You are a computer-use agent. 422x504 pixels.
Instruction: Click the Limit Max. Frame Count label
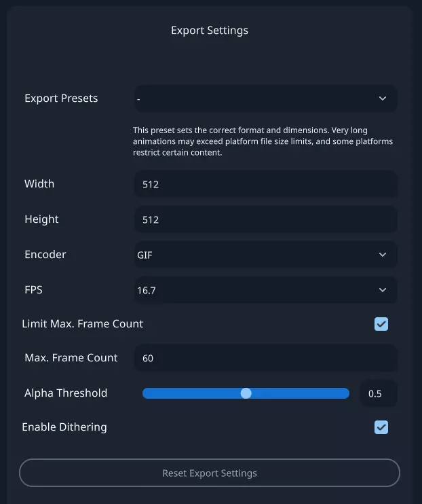pos(83,324)
